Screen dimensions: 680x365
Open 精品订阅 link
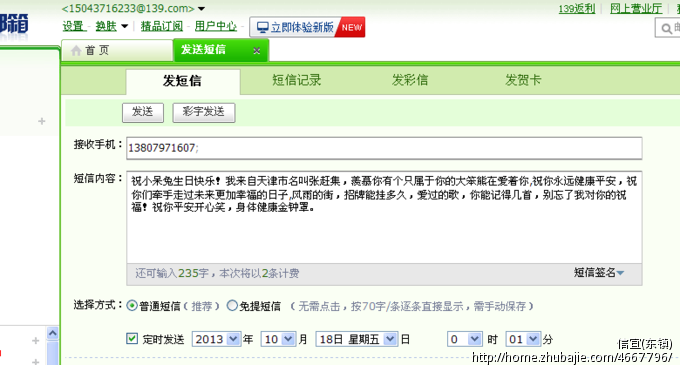162,26
